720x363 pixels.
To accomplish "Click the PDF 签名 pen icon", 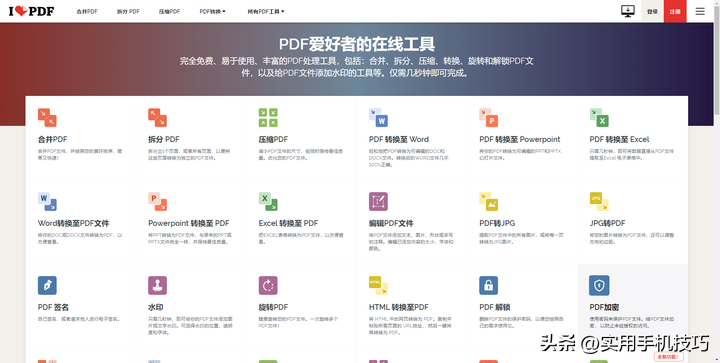I will (47, 285).
